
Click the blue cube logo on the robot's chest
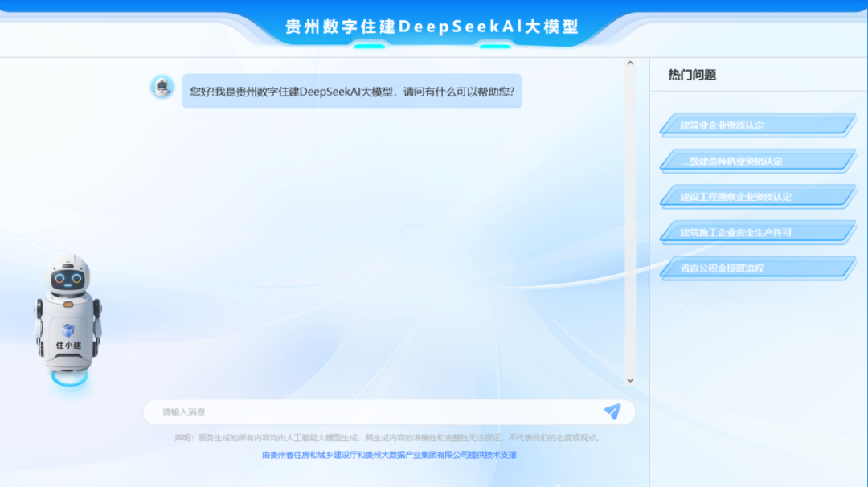tap(68, 330)
